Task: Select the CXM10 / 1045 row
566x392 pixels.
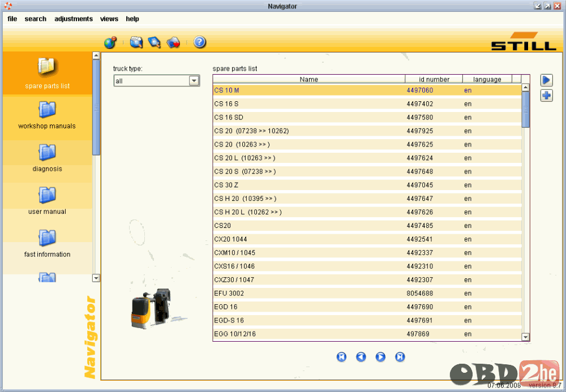Action: point(367,252)
